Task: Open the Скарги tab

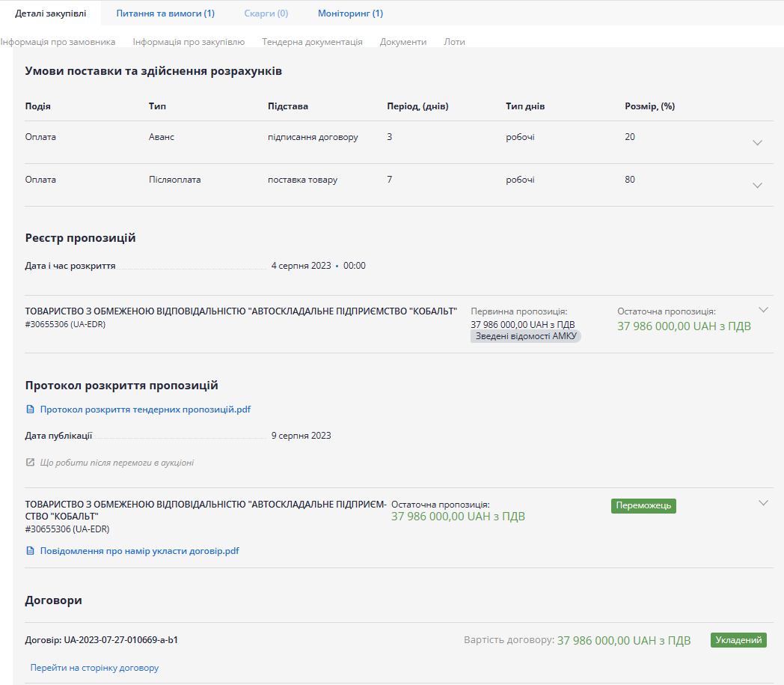Action: point(266,13)
